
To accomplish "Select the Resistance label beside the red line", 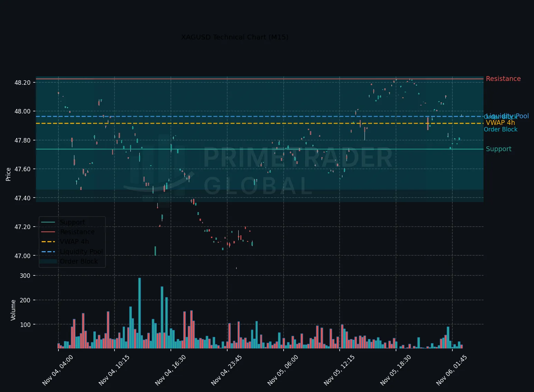I will (503, 79).
